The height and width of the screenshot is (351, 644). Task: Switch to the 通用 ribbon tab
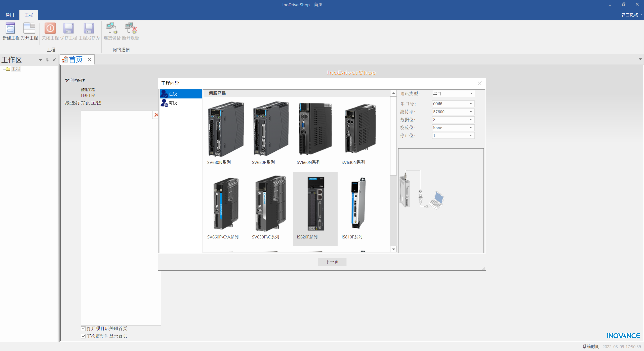pos(10,15)
